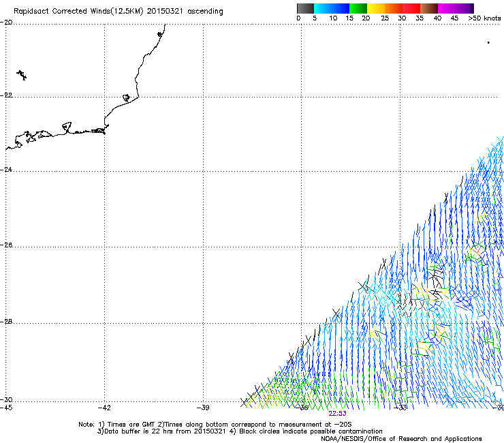Click the purple '22:53' overpass time label
The height and width of the screenshot is (443, 504).
click(338, 414)
